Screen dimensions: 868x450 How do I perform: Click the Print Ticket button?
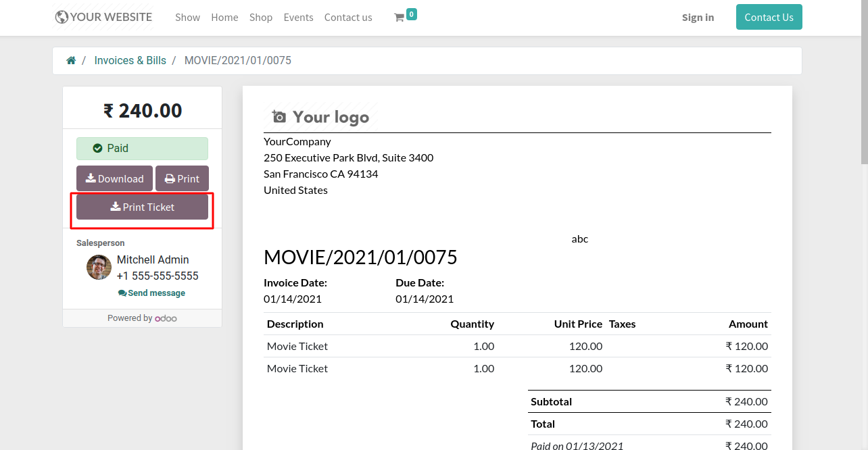coord(142,207)
